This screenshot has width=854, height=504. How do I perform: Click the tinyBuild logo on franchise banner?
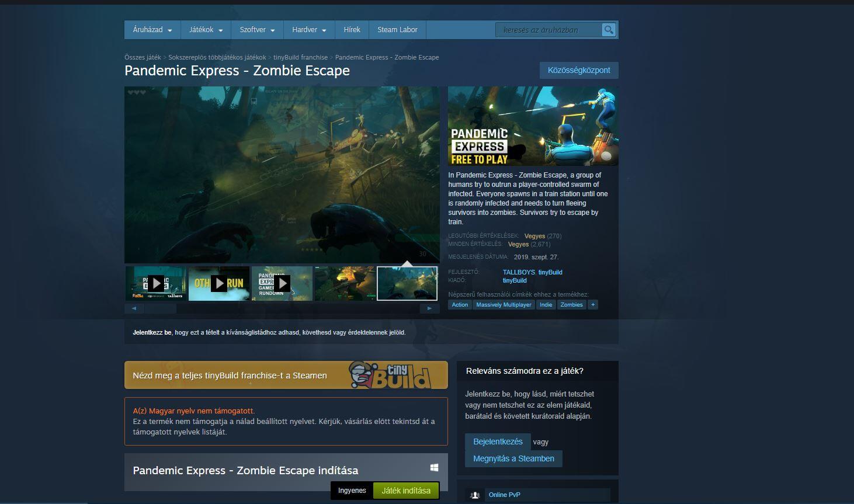point(397,376)
